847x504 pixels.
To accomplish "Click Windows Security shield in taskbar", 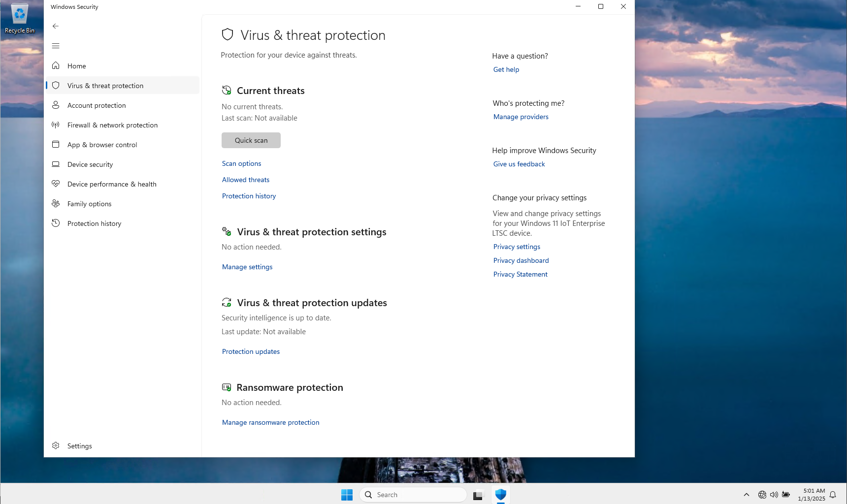I will click(x=501, y=494).
